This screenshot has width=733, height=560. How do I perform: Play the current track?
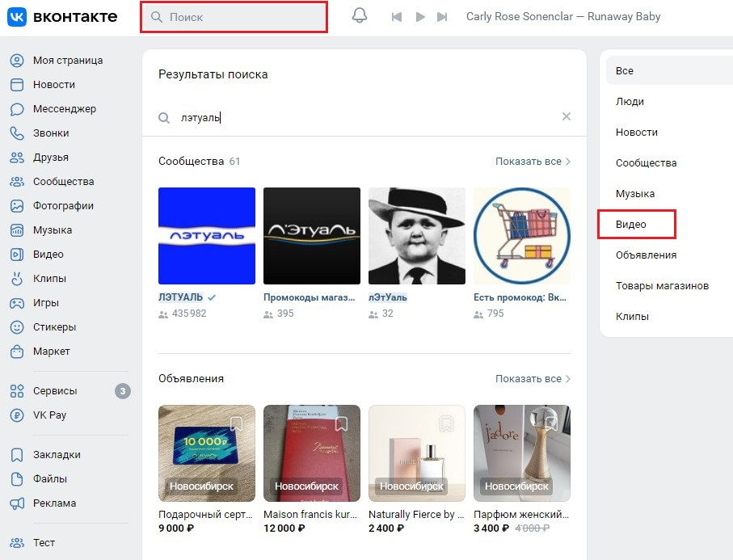click(x=420, y=17)
